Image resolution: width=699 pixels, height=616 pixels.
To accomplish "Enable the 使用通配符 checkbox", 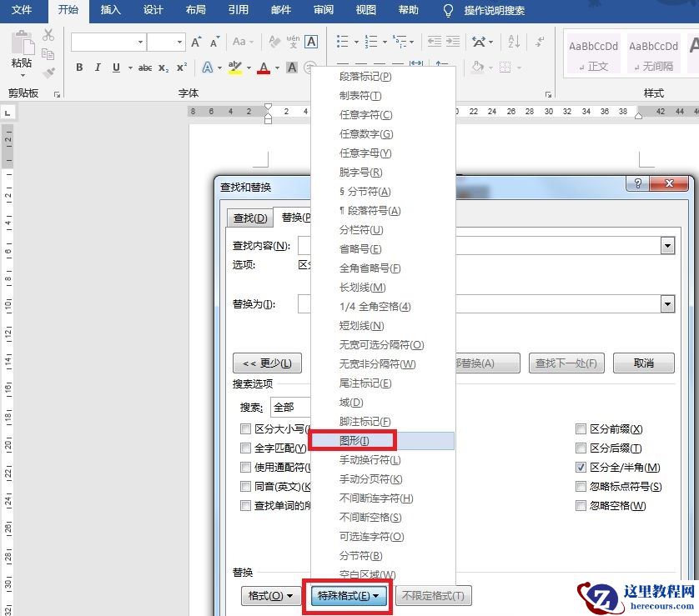I will (x=245, y=467).
